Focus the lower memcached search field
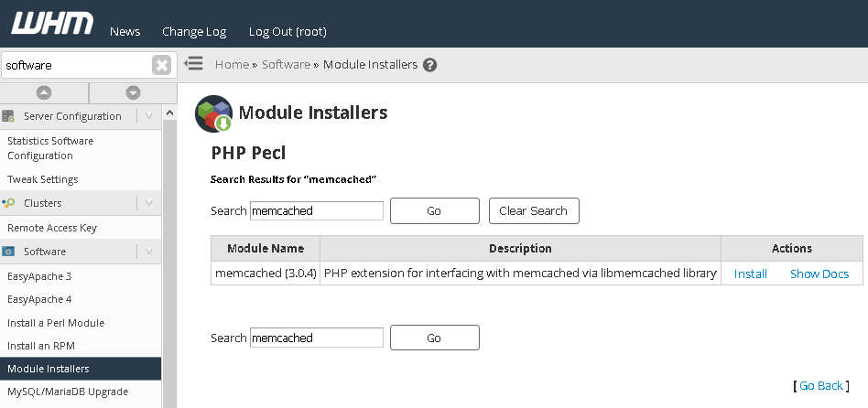 [317, 338]
